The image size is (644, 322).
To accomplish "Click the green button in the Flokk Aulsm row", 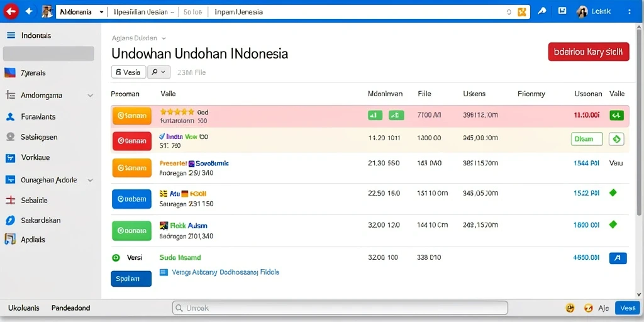I will click(x=132, y=231).
